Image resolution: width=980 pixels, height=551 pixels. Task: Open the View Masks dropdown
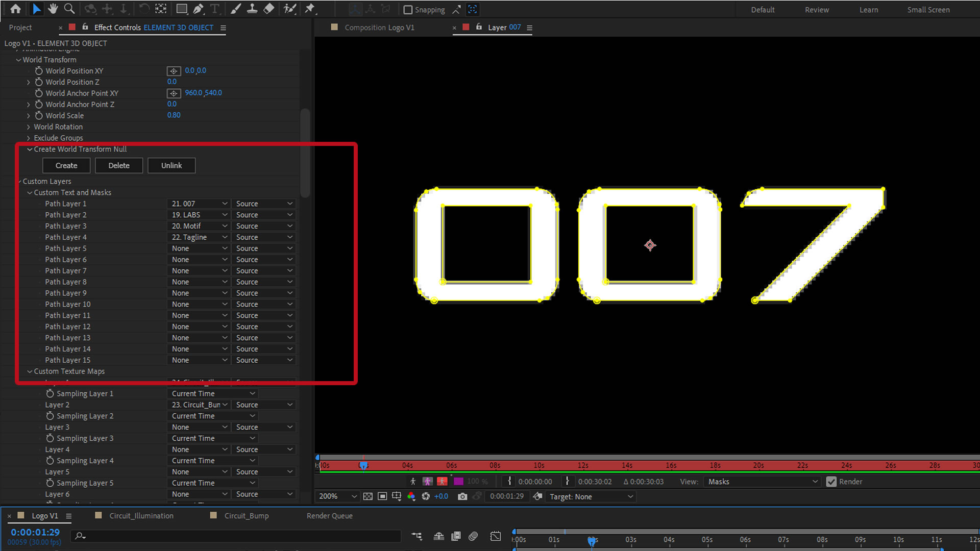tap(762, 481)
